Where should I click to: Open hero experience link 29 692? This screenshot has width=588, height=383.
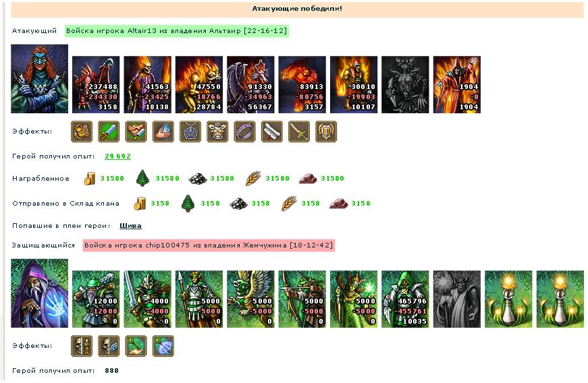pos(117,156)
